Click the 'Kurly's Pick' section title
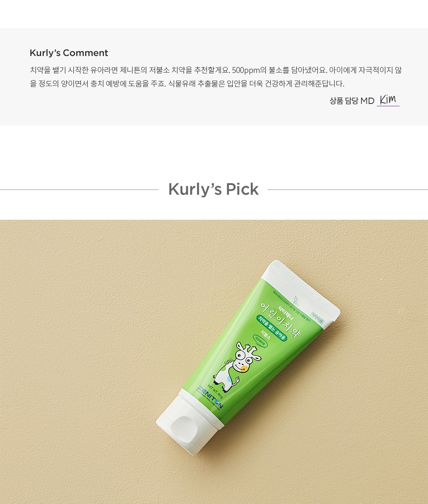The height and width of the screenshot is (504, 428). [214, 189]
